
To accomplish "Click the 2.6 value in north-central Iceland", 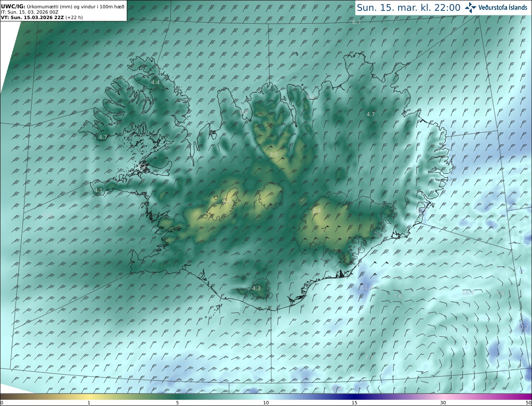I will click(x=274, y=155).
